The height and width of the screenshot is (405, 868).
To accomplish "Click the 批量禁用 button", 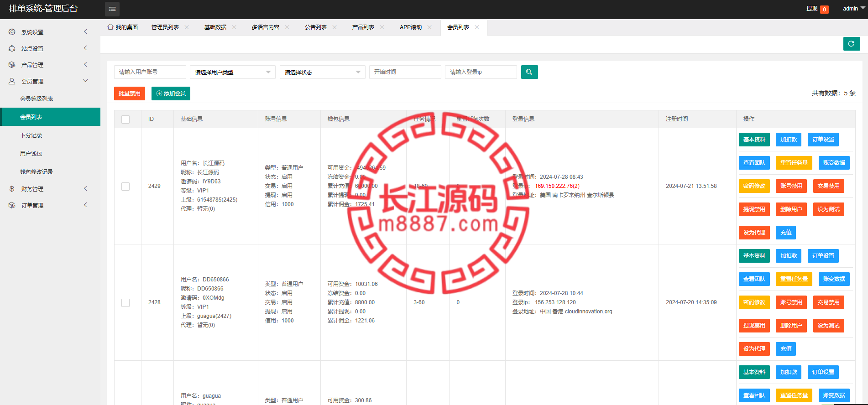I will coord(130,93).
